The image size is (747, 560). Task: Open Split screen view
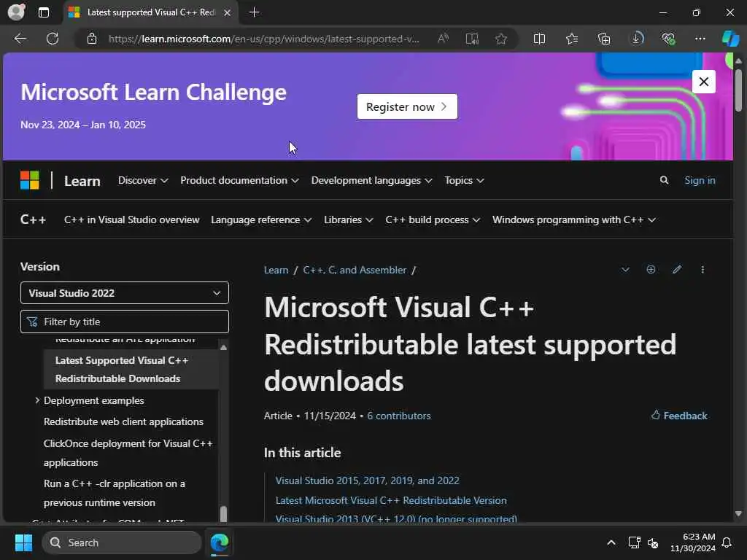(x=539, y=39)
